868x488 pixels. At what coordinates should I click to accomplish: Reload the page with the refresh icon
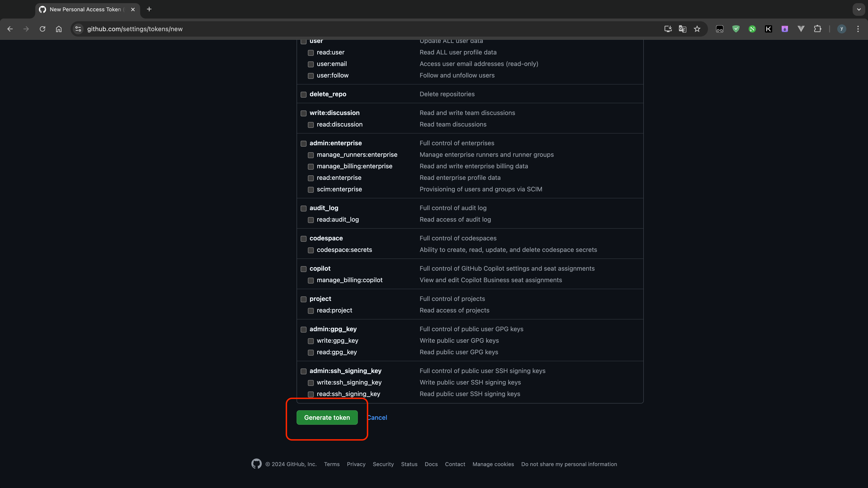click(42, 29)
